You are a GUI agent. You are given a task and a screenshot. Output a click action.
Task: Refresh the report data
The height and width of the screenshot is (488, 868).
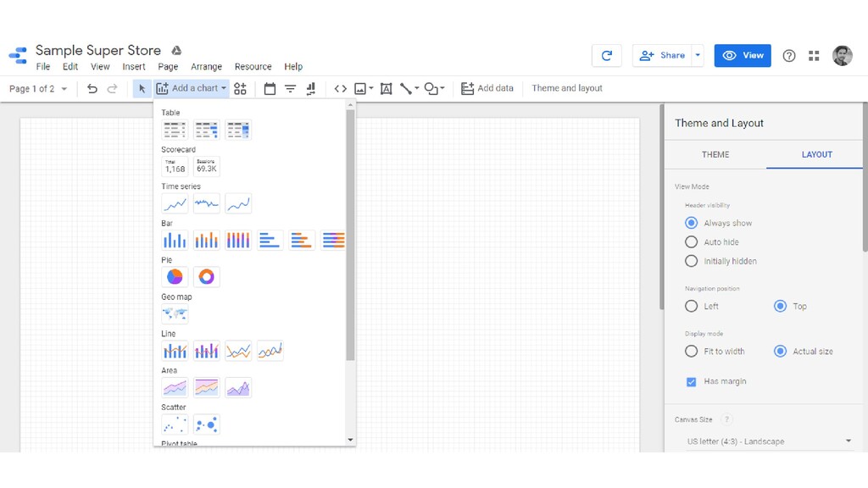(607, 55)
